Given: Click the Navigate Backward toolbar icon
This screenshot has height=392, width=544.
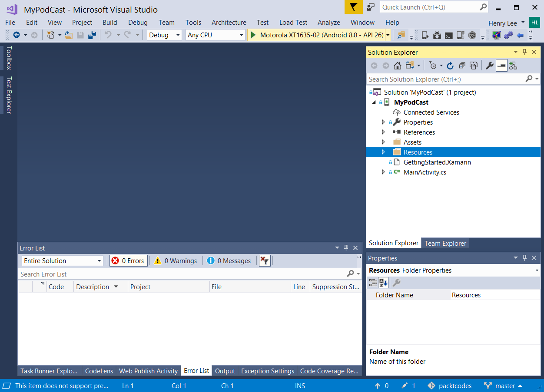Looking at the screenshot, I should [x=17, y=35].
